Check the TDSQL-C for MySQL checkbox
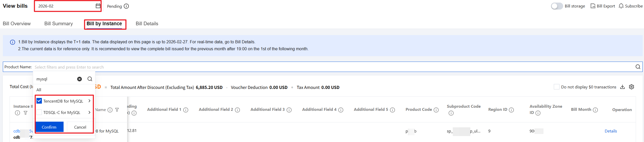The width and height of the screenshot is (644, 142). pos(39,112)
